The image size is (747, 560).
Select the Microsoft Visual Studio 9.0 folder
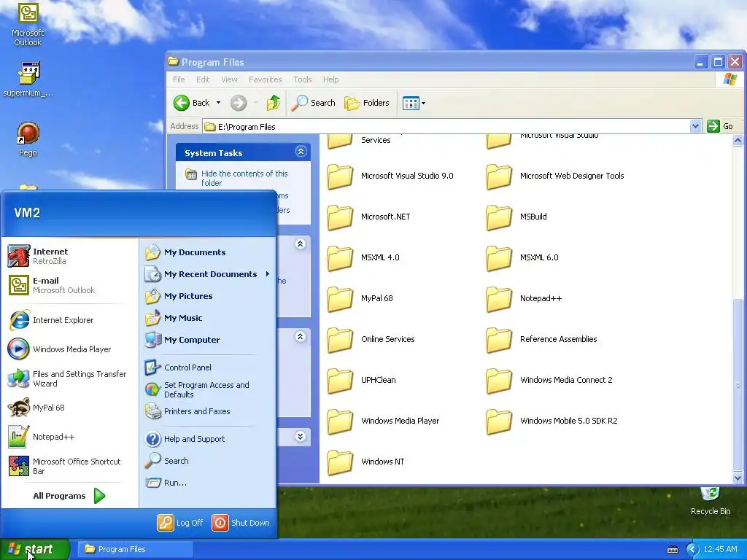[390, 176]
